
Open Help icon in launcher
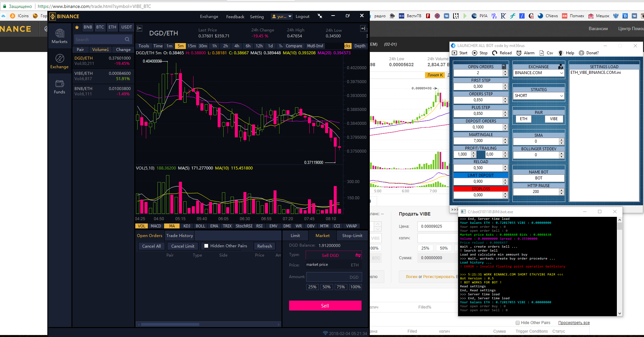click(x=561, y=53)
